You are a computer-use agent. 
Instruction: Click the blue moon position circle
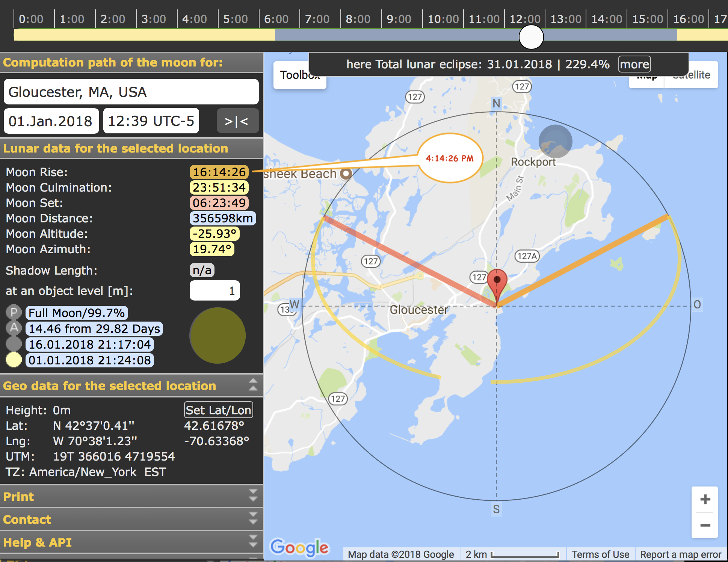(x=555, y=141)
